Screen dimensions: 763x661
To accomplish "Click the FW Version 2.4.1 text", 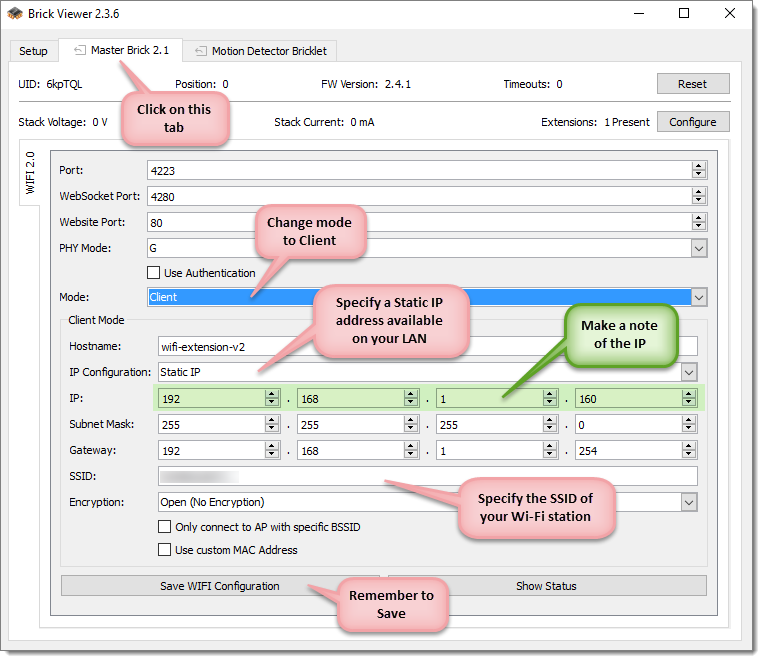I will tap(366, 84).
